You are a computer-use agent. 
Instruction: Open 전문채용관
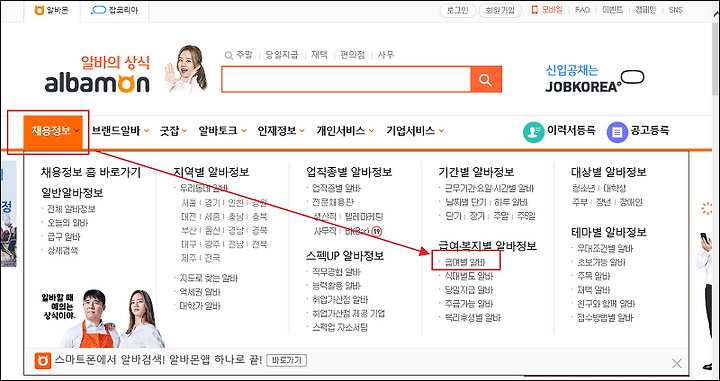pos(333,202)
